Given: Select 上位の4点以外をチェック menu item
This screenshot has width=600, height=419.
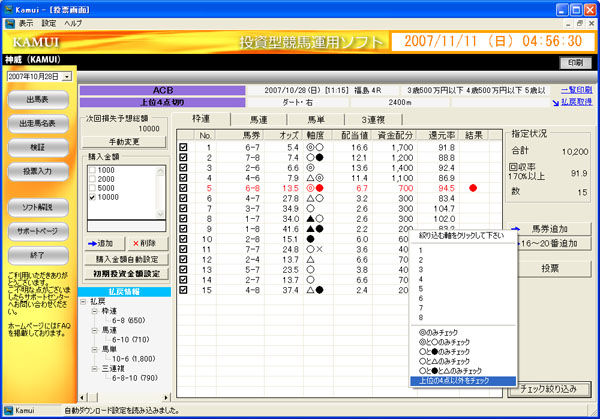Looking at the screenshot, I should click(x=463, y=381).
